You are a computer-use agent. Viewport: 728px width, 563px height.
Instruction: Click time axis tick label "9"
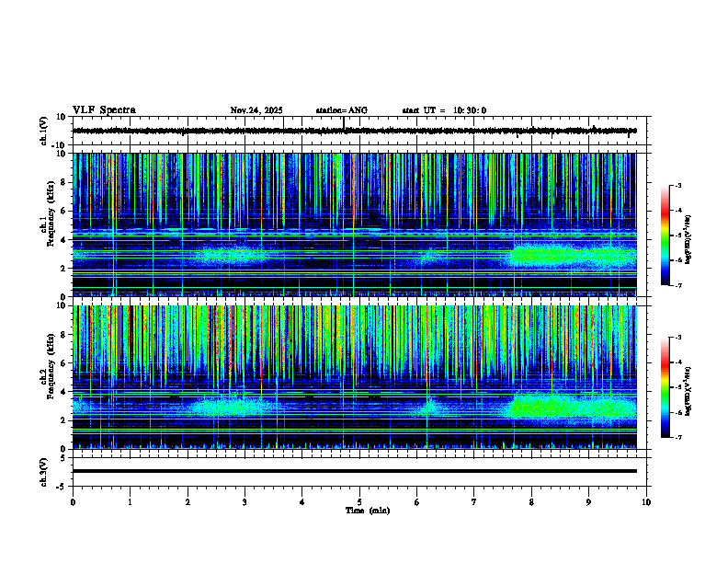point(588,502)
